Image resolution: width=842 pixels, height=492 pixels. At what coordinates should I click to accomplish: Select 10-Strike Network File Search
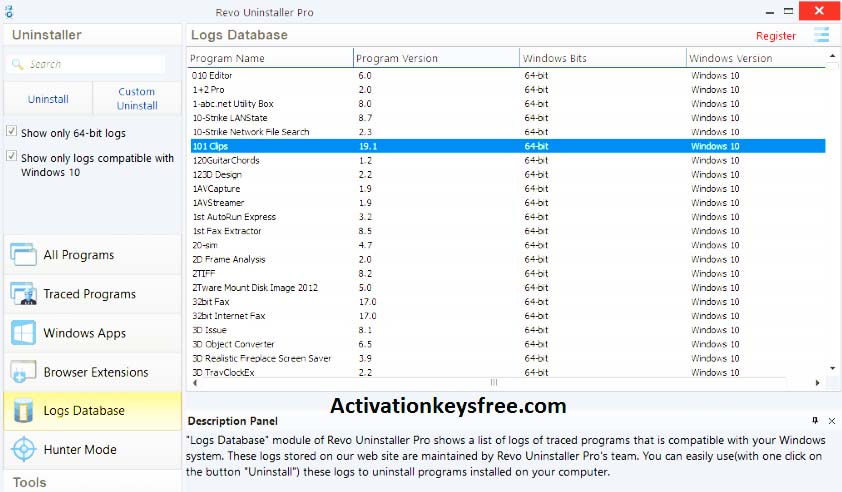pyautogui.click(x=508, y=132)
